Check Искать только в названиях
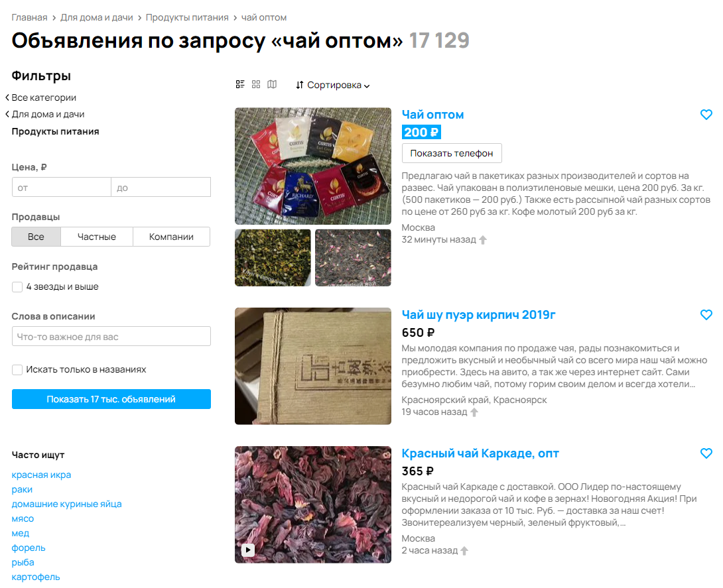 (17, 370)
